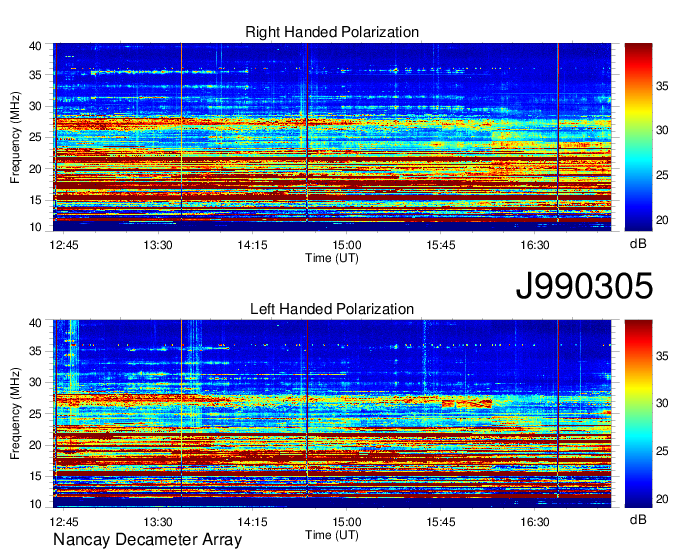Click the 30 MHz tick on Left Handed frequency axis

point(35,382)
